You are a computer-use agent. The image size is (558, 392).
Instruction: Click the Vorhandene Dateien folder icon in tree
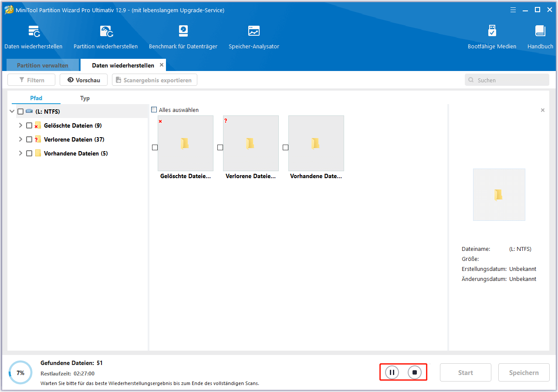[38, 153]
